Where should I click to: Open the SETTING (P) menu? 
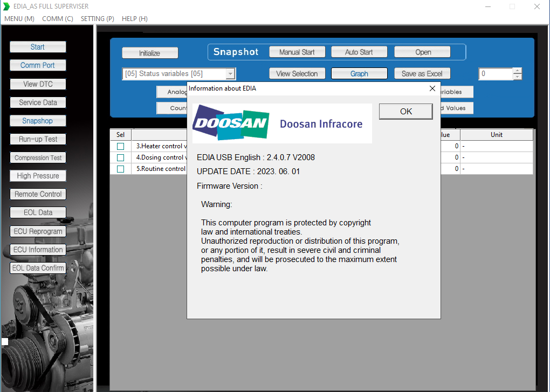98,18
